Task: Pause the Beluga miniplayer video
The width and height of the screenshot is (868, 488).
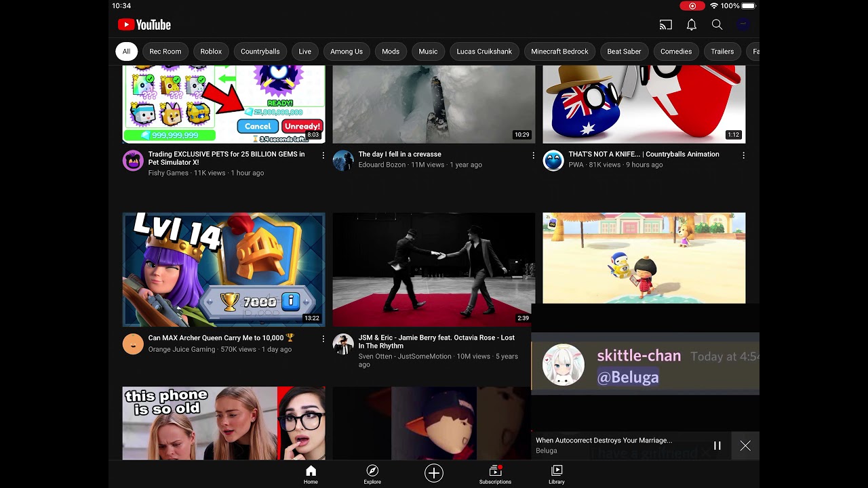Action: coord(717,446)
